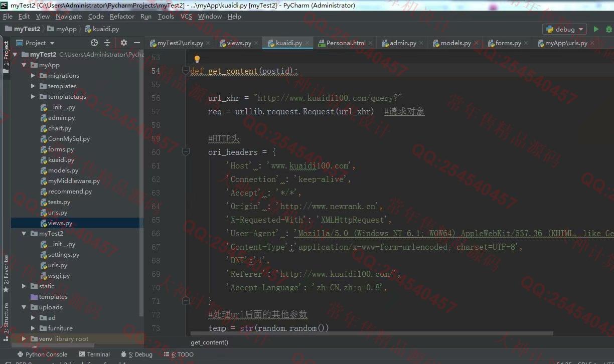Image resolution: width=614 pixels, height=364 pixels.
Task: Open the VCS menu
Action: tap(186, 16)
